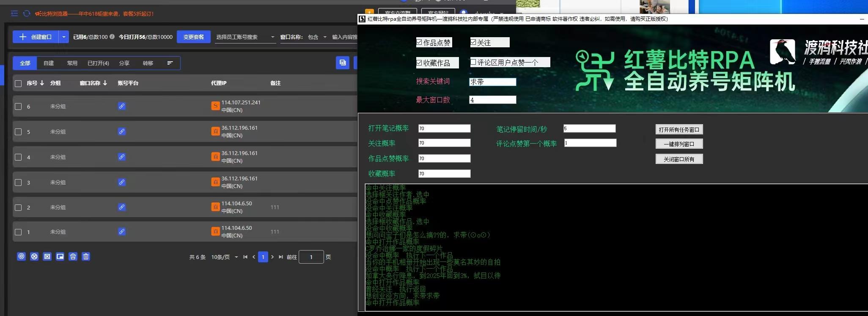Click the clear cache bin icon
Image resolution: width=868 pixels, height=316 pixels.
click(73, 256)
